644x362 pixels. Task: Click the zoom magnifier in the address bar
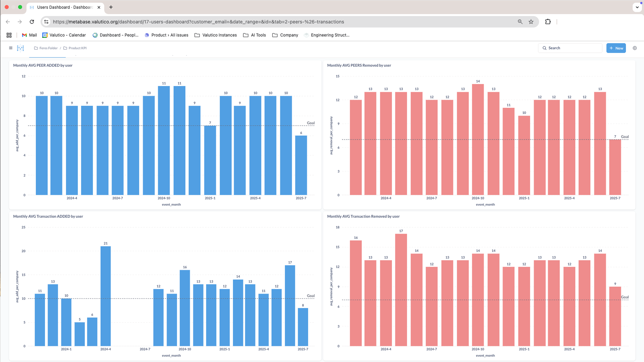[520, 22]
